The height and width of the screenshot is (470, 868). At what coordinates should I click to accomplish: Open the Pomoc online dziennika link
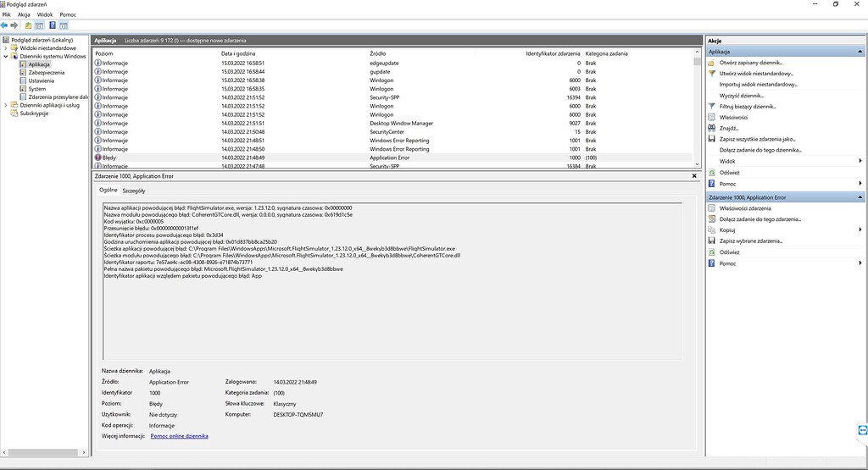(x=180, y=436)
